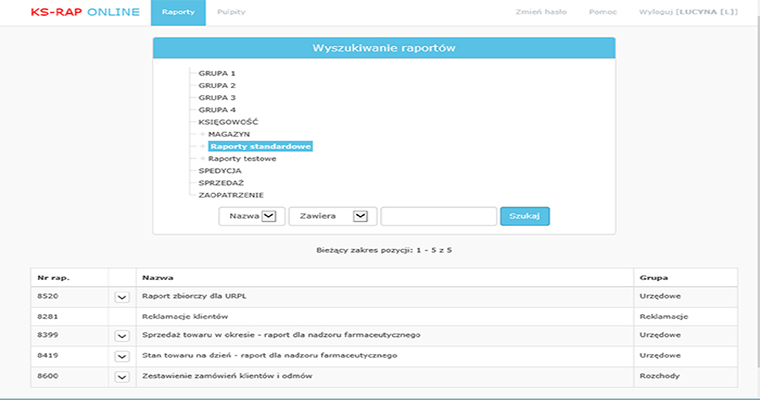Switch to the Raporty tab
The width and height of the screenshot is (760, 400).
(x=178, y=12)
